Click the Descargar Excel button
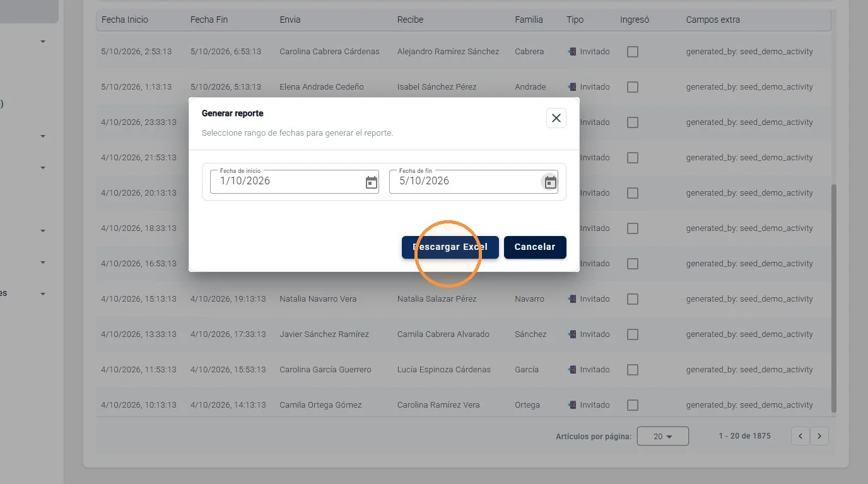This screenshot has width=868, height=484. [x=450, y=247]
